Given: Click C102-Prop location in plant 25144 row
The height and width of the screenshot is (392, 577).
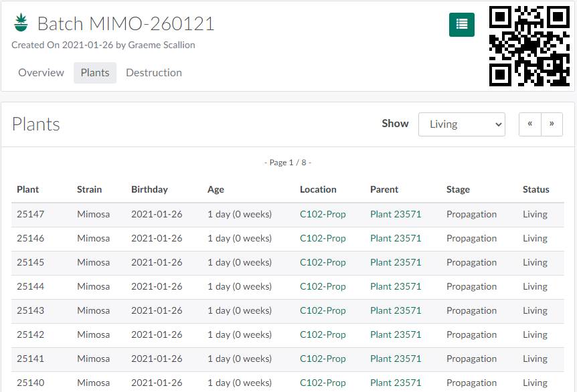Looking at the screenshot, I should [323, 287].
